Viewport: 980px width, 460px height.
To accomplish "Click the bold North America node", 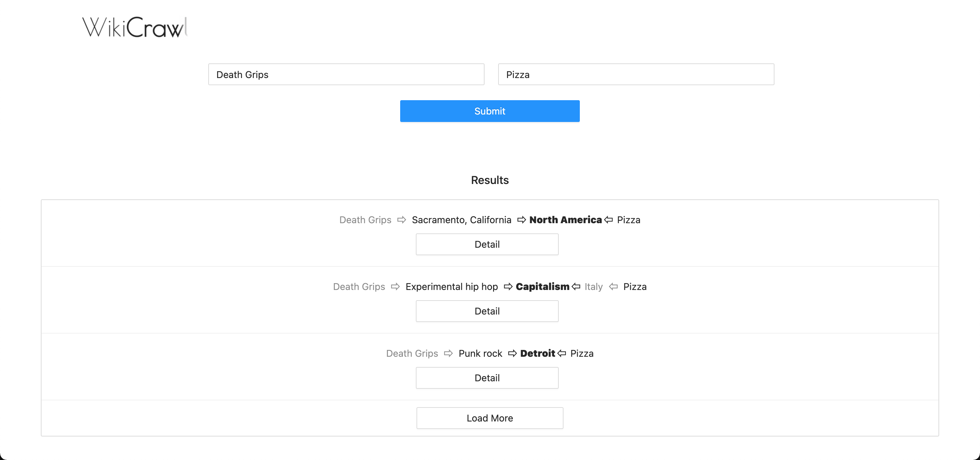I will click(x=565, y=220).
